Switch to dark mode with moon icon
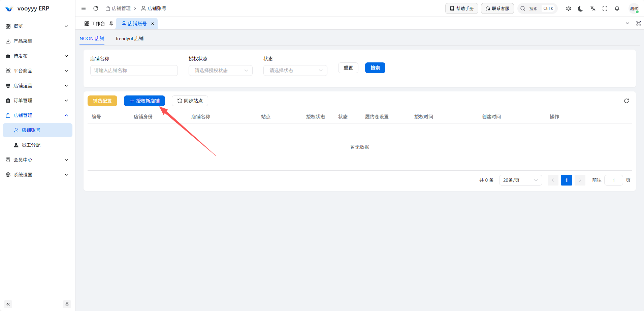The width and height of the screenshot is (644, 311). pos(580,8)
